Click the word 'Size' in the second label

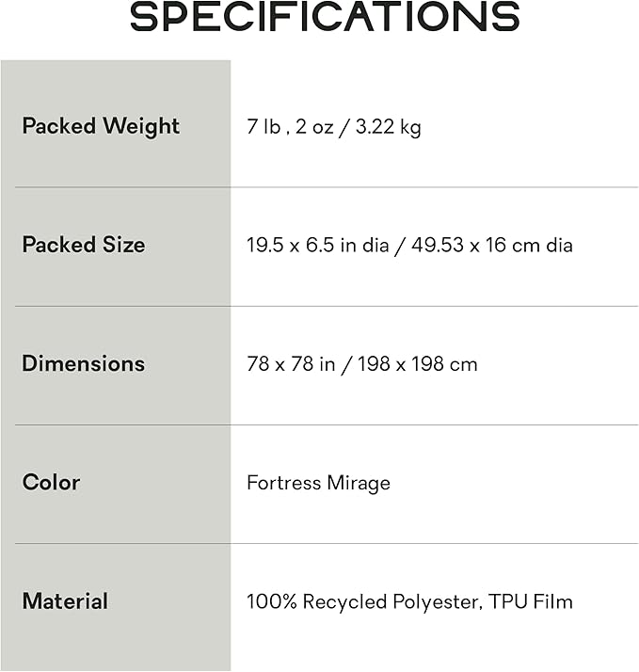[124, 245]
